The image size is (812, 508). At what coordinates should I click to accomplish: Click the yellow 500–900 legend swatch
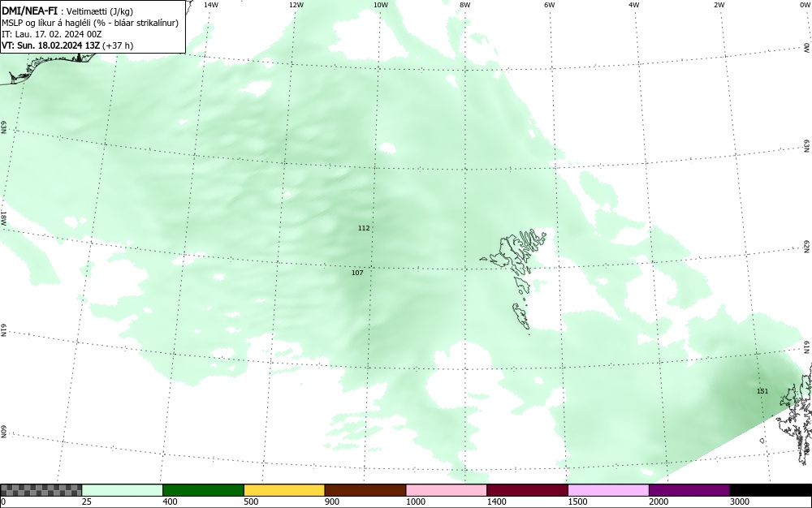coord(284,490)
